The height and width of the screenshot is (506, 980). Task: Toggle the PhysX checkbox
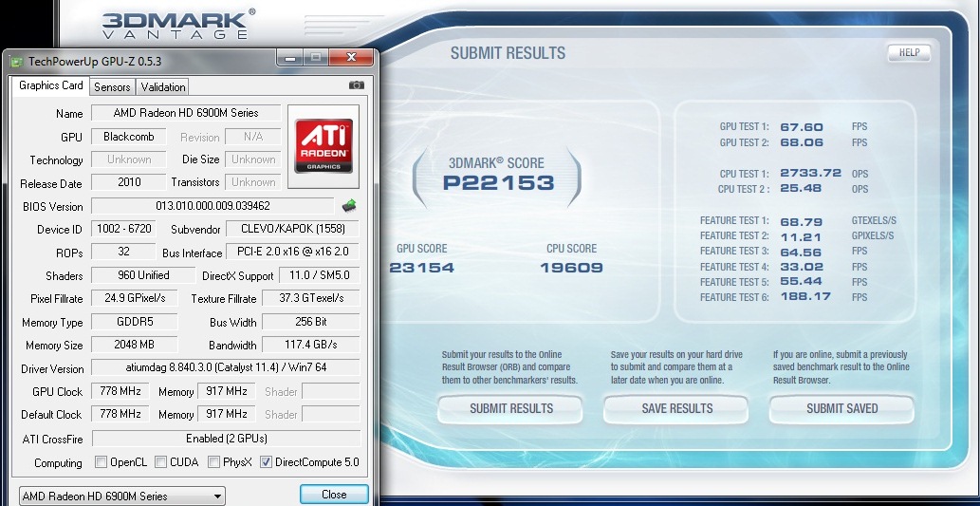213,462
